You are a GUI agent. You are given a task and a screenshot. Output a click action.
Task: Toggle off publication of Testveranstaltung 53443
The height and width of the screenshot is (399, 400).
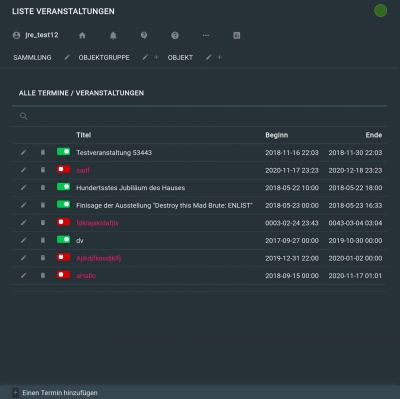tap(63, 152)
